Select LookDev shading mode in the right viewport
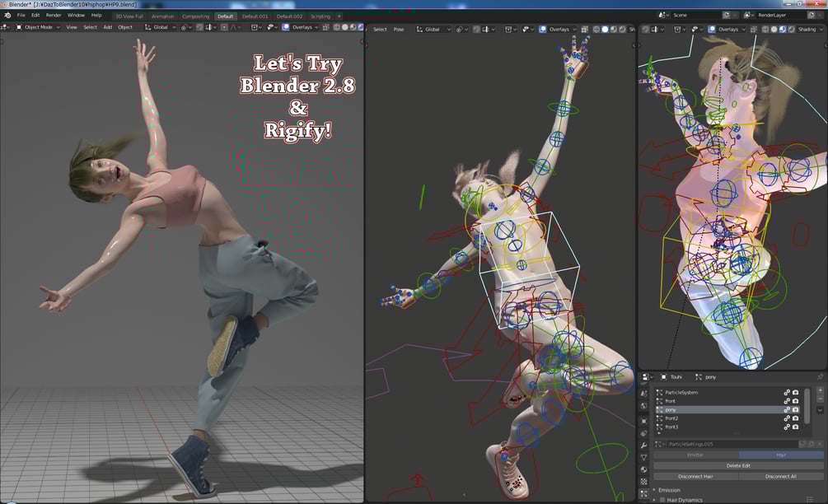828x504 pixels. point(783,30)
